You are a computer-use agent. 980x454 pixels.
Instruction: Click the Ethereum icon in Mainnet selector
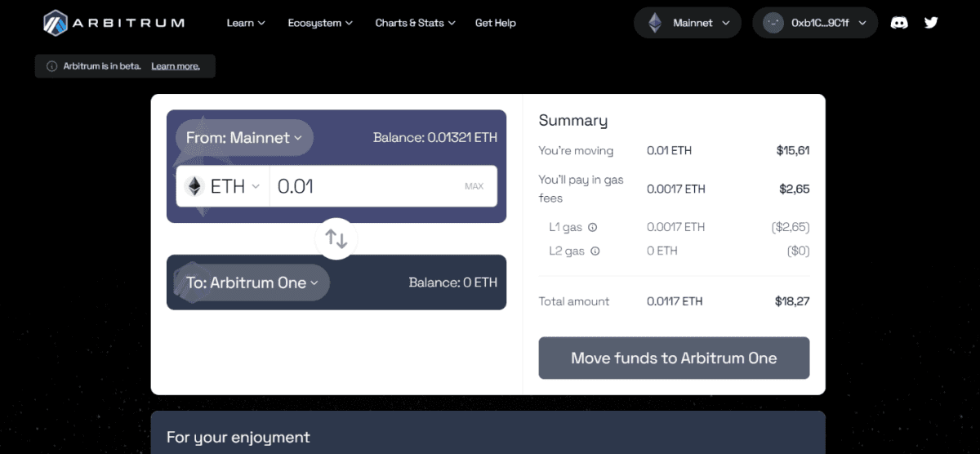click(655, 23)
